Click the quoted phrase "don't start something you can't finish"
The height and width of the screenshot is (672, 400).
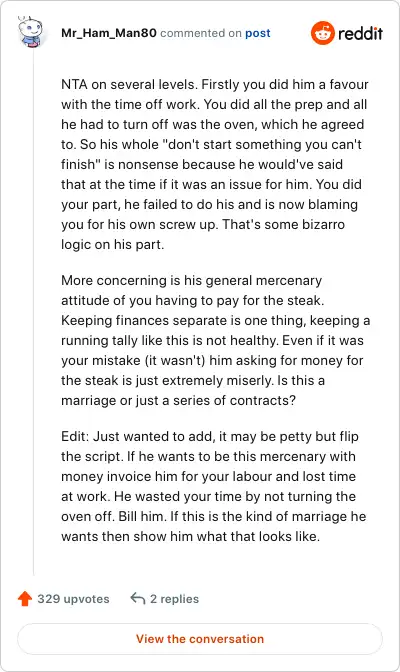(211, 154)
